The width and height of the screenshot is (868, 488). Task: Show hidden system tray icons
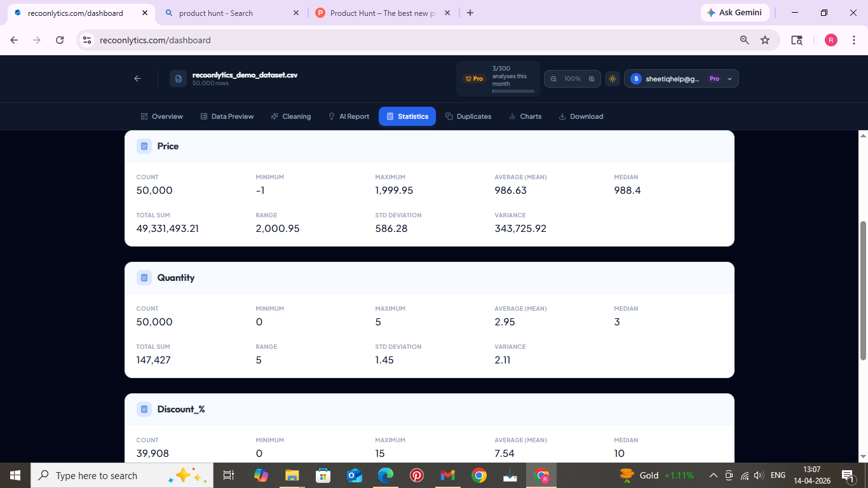[x=714, y=475]
